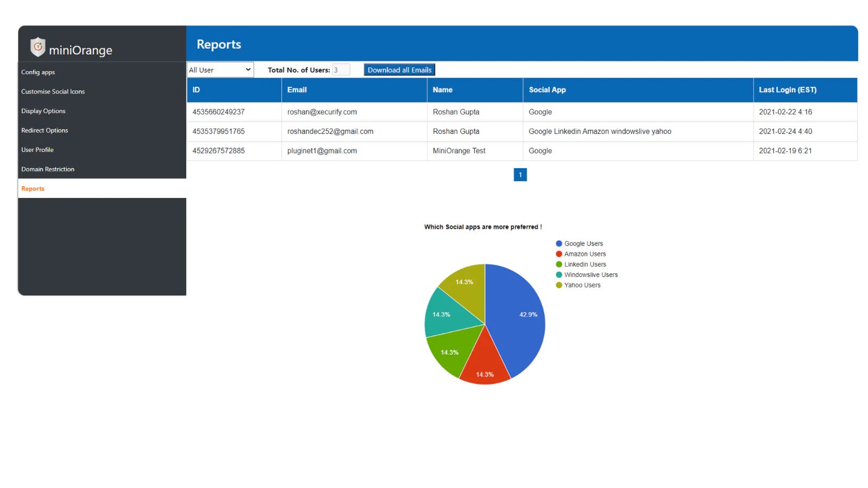Screen dimensions: 868x488
Task: Go to pagination page 1
Action: (520, 175)
